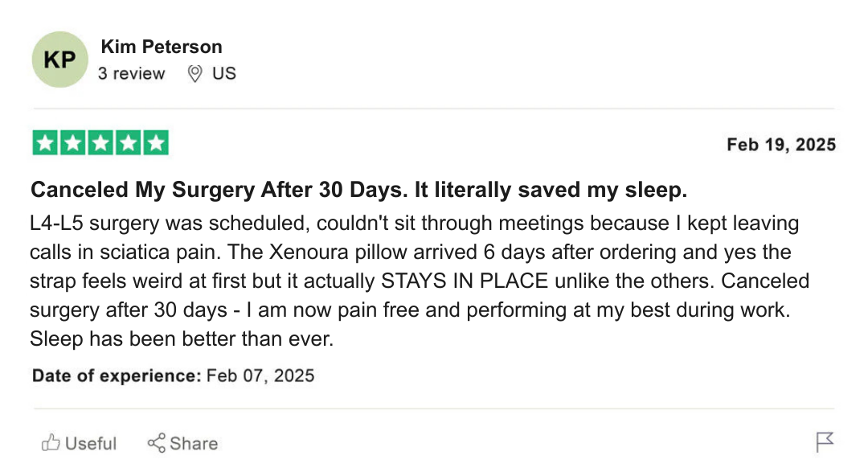Click the fifth green rating star
This screenshot has height=476, width=868.
155,143
